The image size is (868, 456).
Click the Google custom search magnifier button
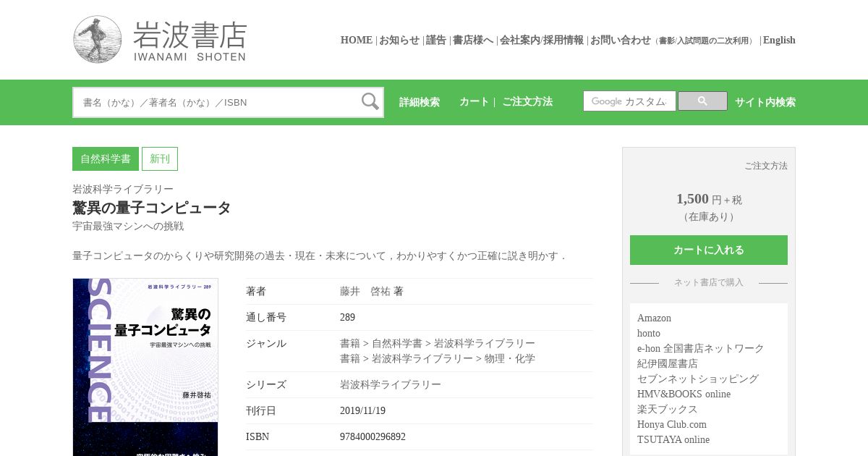(x=702, y=101)
